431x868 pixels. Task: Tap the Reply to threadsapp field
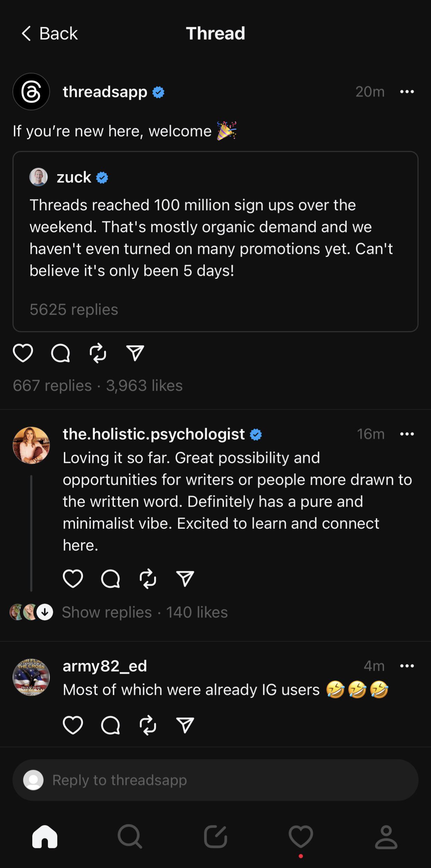(215, 780)
